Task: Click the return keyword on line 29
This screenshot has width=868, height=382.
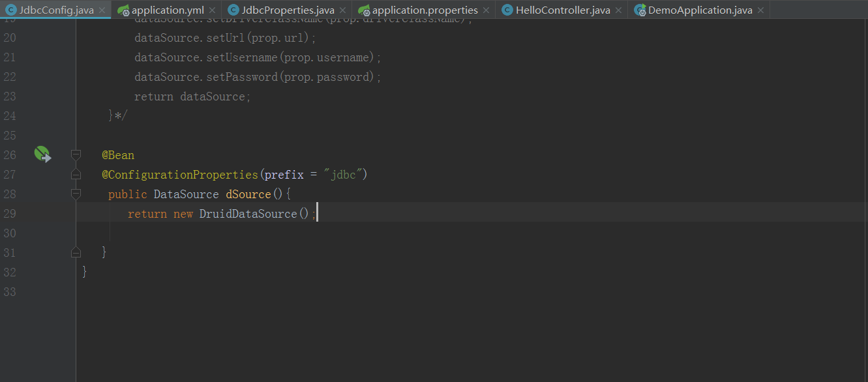Action: [147, 214]
